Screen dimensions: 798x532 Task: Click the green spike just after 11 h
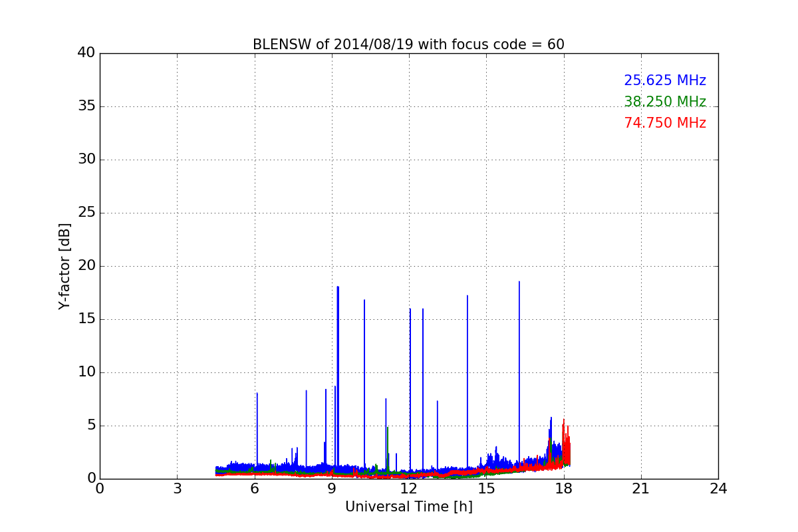[x=387, y=449]
